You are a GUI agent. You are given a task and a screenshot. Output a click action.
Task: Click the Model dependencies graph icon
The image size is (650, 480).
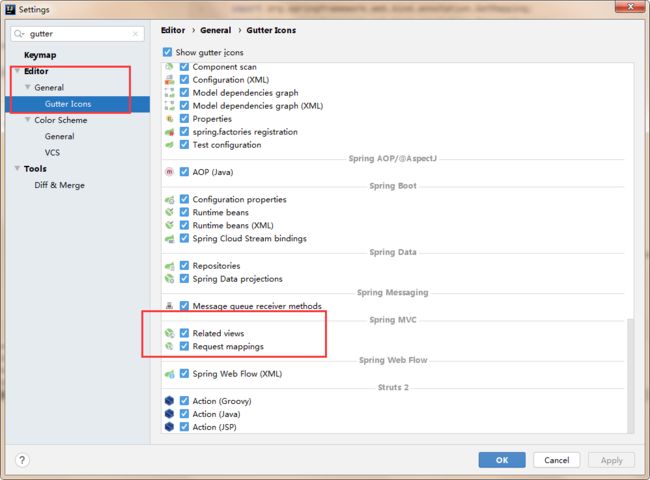point(169,93)
